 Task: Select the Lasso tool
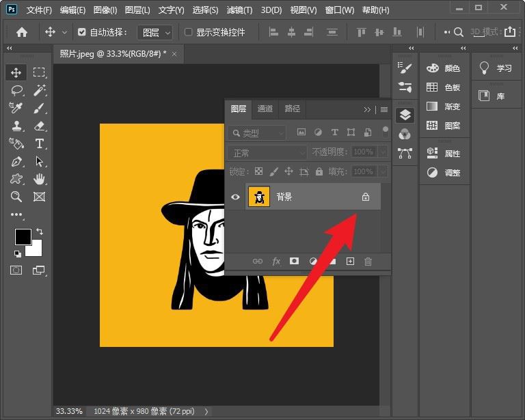pyautogui.click(x=16, y=90)
